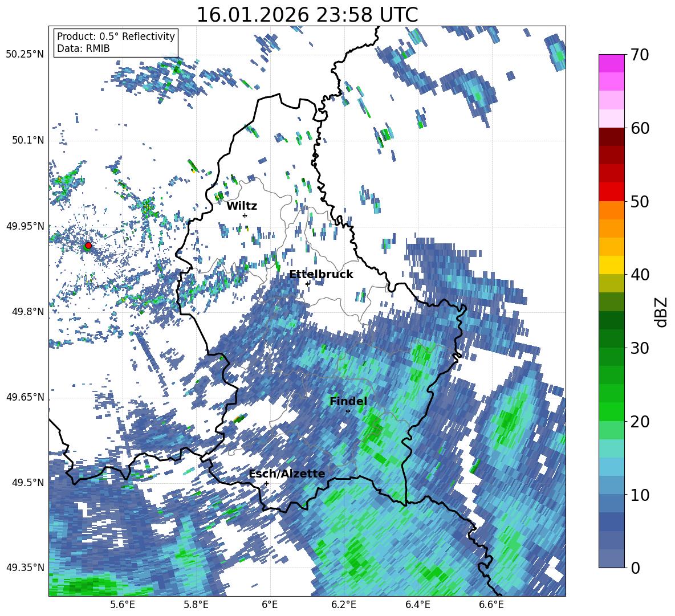Click the Findel cross marker
Image resolution: width=675 pixels, height=616 pixels.
click(348, 411)
